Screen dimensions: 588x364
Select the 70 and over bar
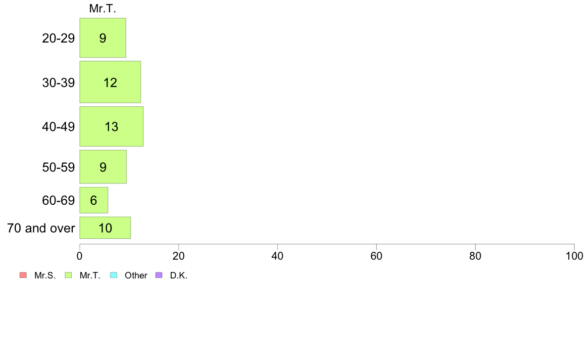pyautogui.click(x=105, y=227)
